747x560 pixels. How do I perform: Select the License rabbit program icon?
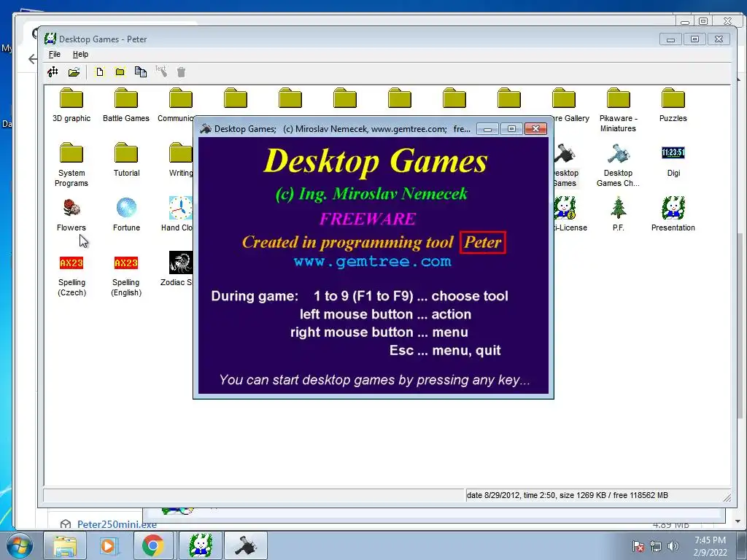(565, 208)
